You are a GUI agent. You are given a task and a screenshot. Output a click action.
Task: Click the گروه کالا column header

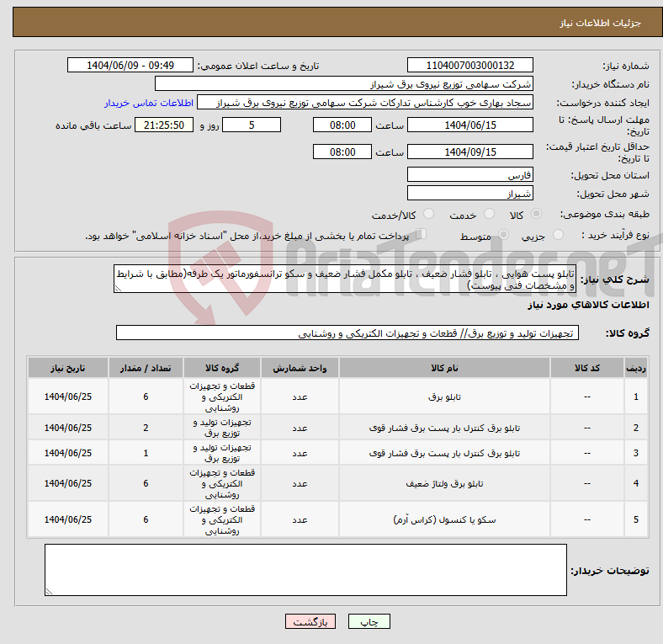pos(222,368)
